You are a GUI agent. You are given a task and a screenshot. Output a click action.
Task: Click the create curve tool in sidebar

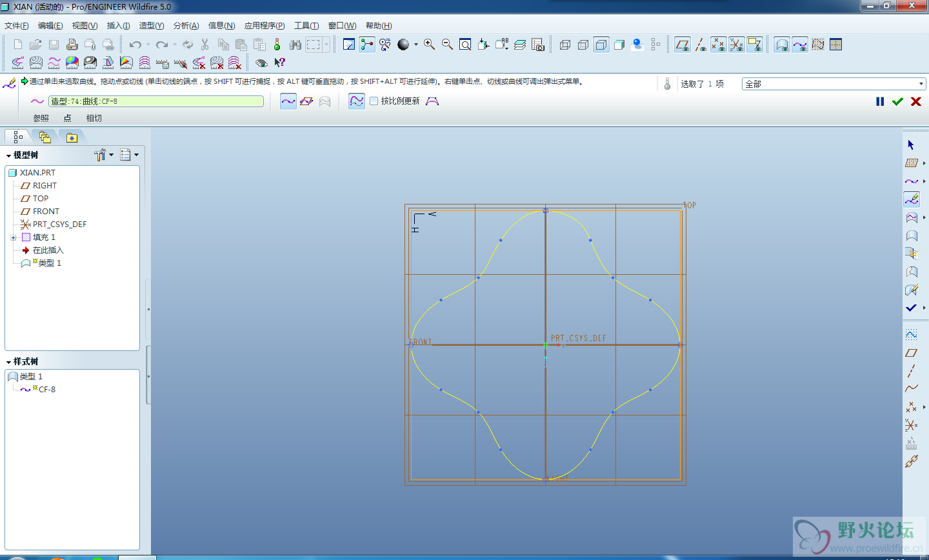tap(911, 181)
